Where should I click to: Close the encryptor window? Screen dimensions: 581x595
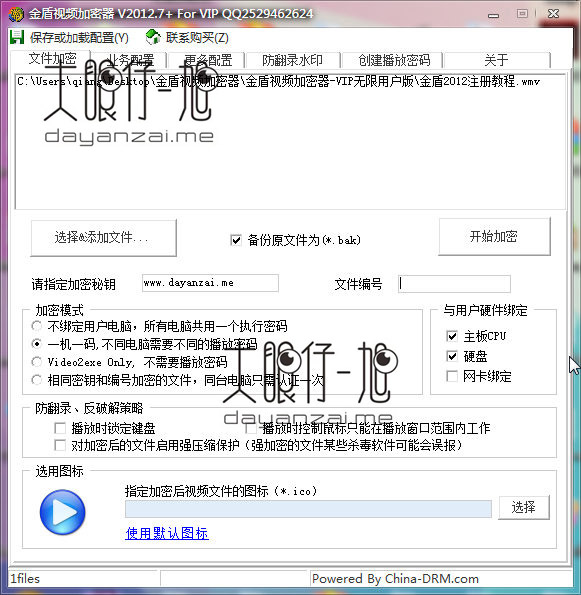[x=553, y=14]
